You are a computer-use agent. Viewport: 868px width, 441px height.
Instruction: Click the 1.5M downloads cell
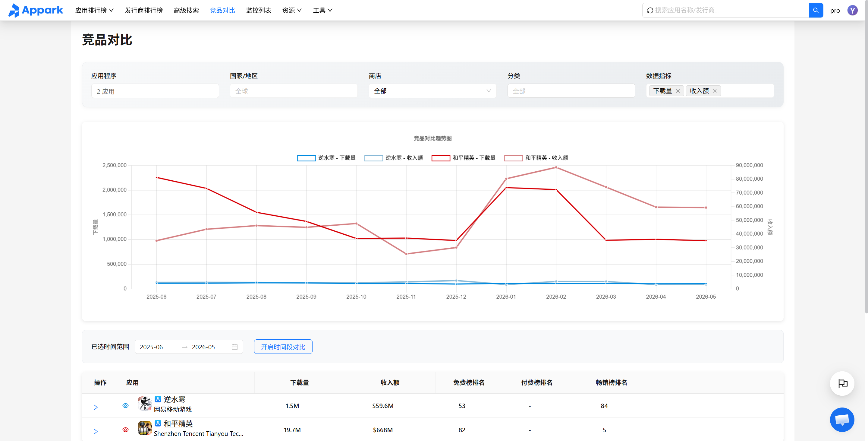coord(292,406)
